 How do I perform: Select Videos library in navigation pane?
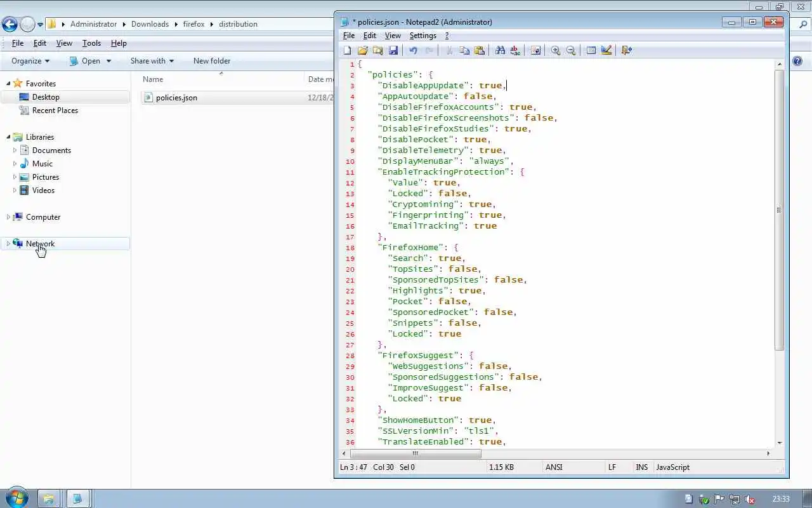(43, 190)
